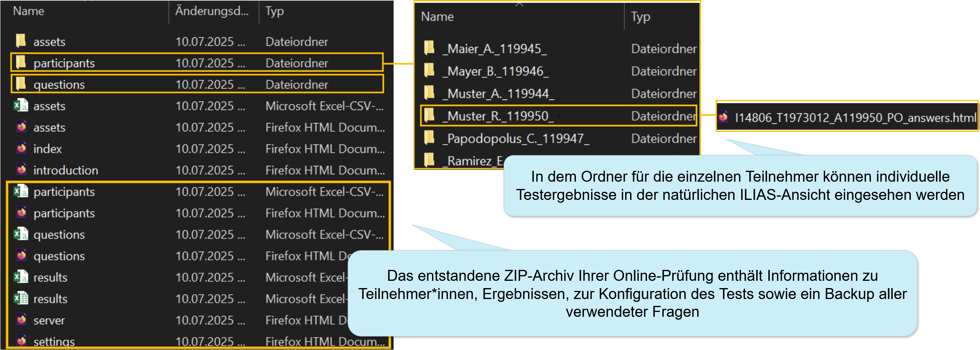The image size is (980, 350).
Task: Open the introduction HTML file icon
Action: tap(21, 170)
